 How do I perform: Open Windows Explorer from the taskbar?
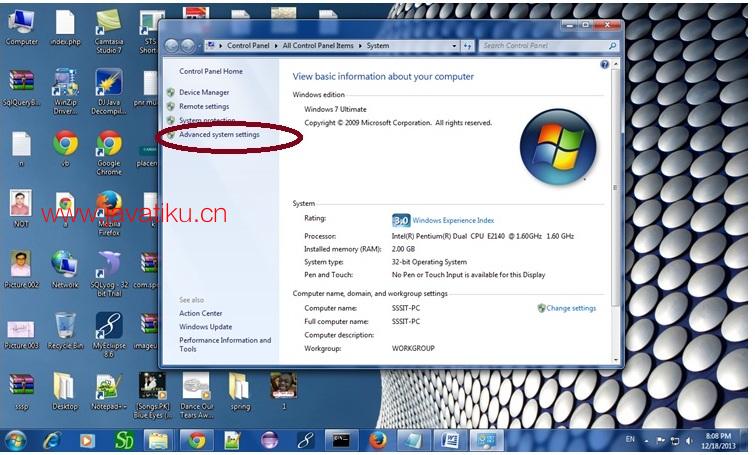point(158,441)
